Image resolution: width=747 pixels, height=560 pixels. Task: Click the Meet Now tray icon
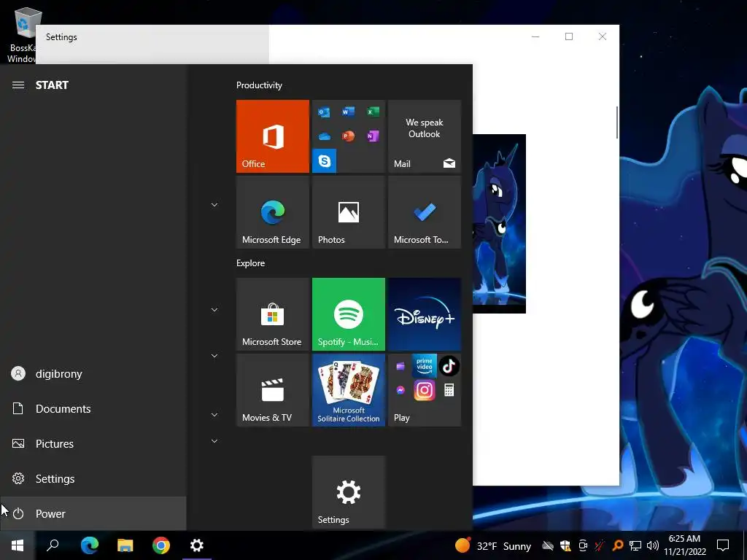[x=583, y=545]
